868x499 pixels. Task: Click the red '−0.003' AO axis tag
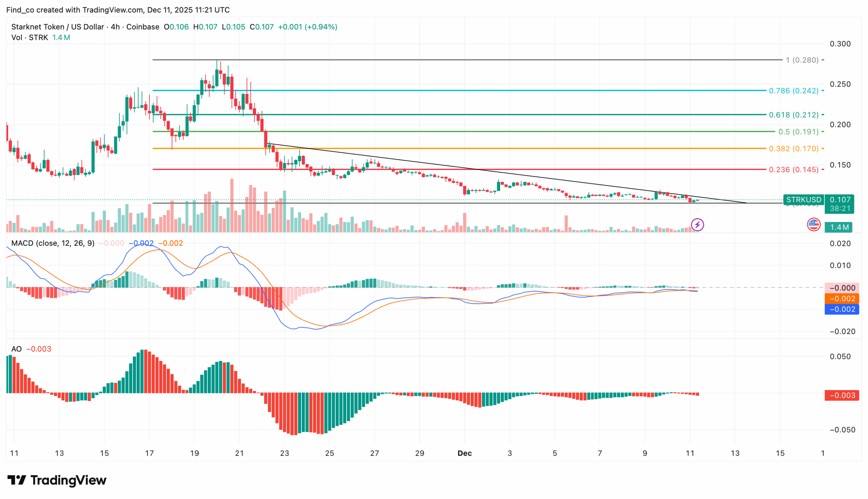[841, 395]
